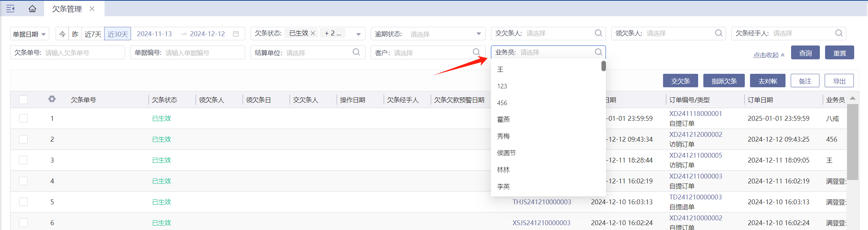Viewport: 868px width, 230px height.
Task: Select the 近7天 quick date option
Action: (x=93, y=34)
